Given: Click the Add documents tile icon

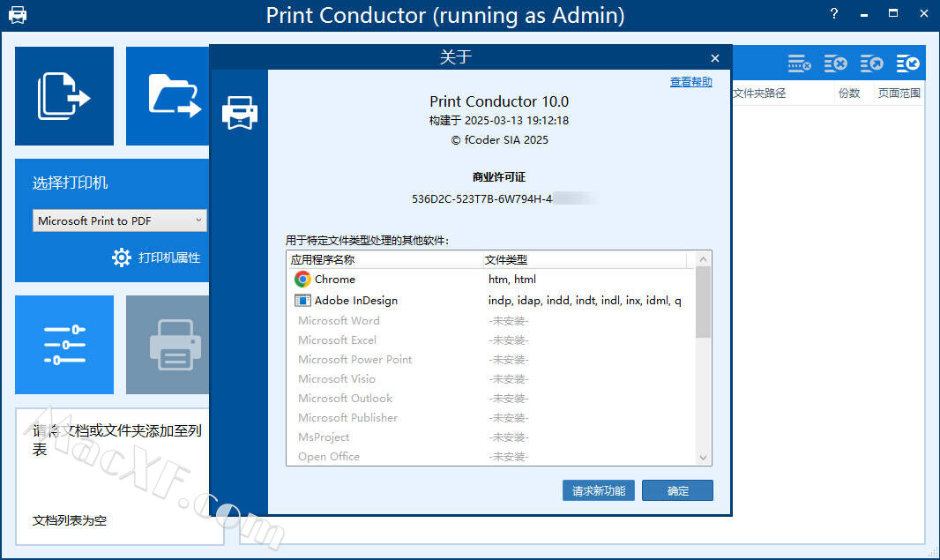Looking at the screenshot, I should click(x=63, y=95).
